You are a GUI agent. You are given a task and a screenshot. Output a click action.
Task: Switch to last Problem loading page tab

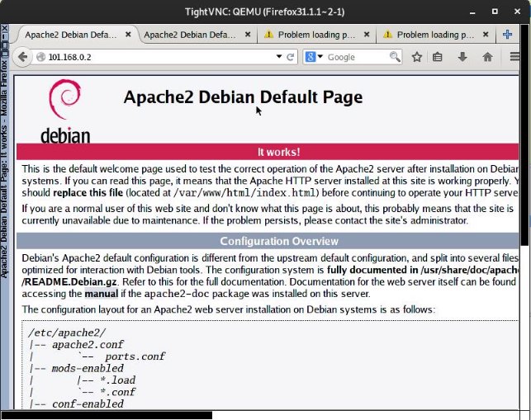(435, 35)
